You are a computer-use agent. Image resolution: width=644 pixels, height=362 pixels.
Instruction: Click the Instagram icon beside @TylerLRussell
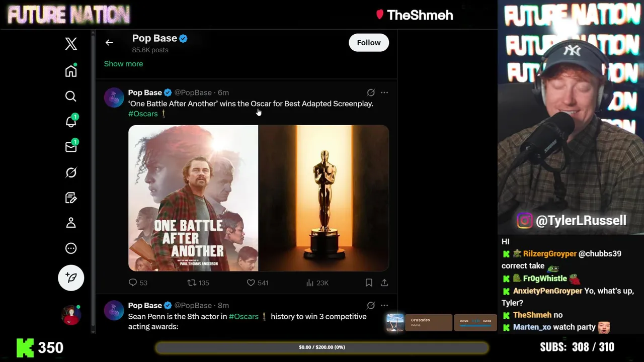pyautogui.click(x=525, y=221)
